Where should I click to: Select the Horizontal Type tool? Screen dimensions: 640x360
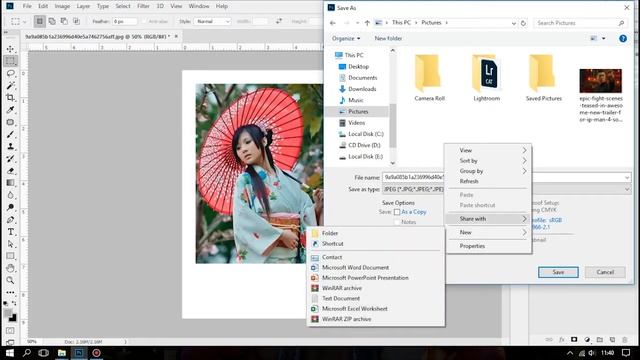(x=11, y=232)
